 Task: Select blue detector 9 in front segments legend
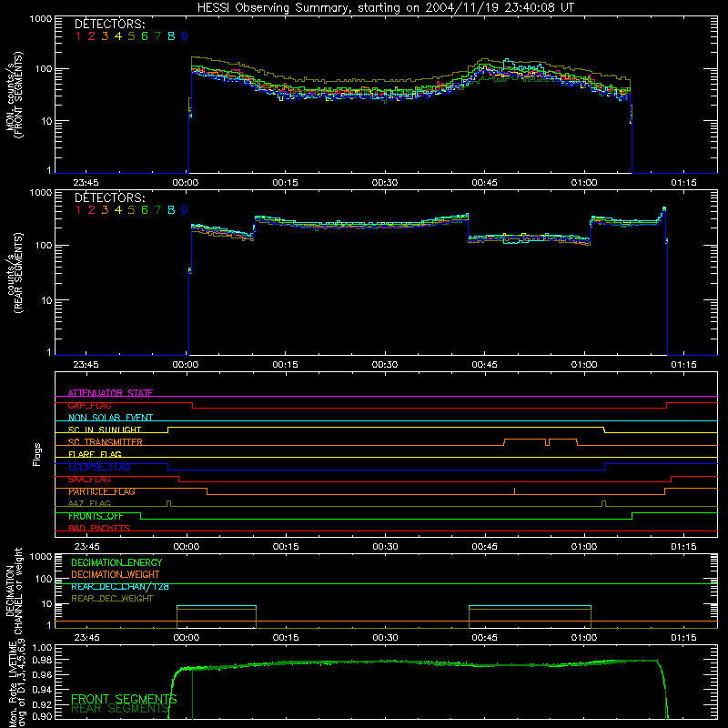[185, 36]
